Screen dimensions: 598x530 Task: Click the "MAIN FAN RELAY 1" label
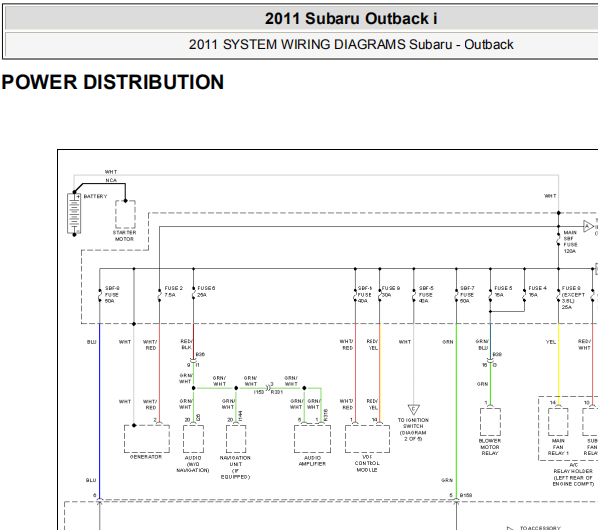pyautogui.click(x=558, y=447)
